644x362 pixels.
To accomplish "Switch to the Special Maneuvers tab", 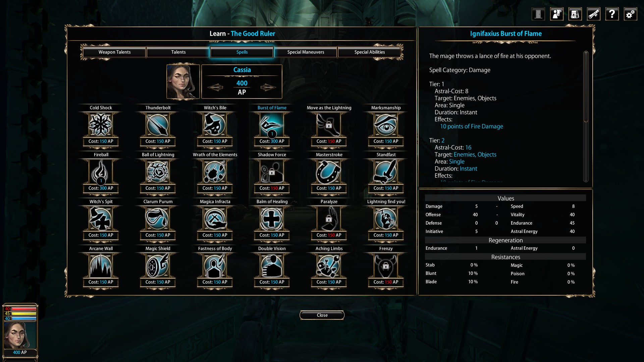I will (x=306, y=52).
